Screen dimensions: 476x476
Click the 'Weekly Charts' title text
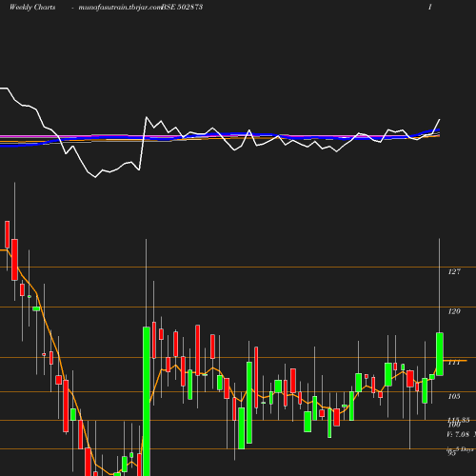(32, 7)
